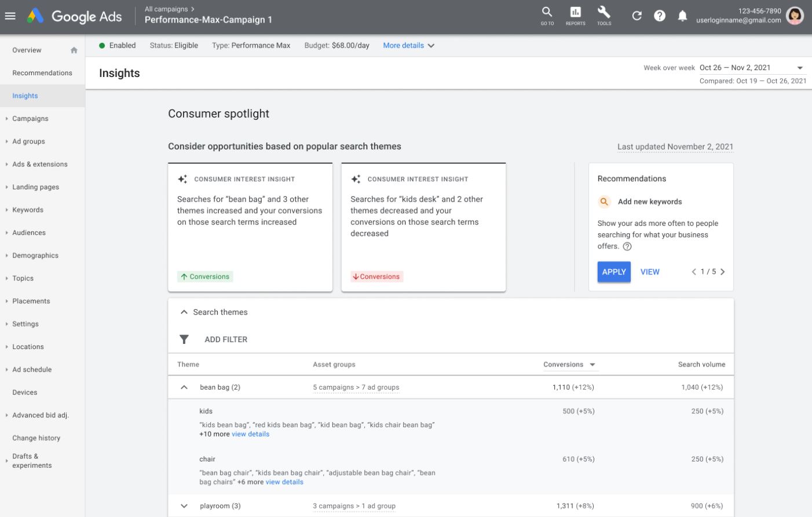Go to previous recommendation arrow
812x517 pixels.
pos(694,272)
